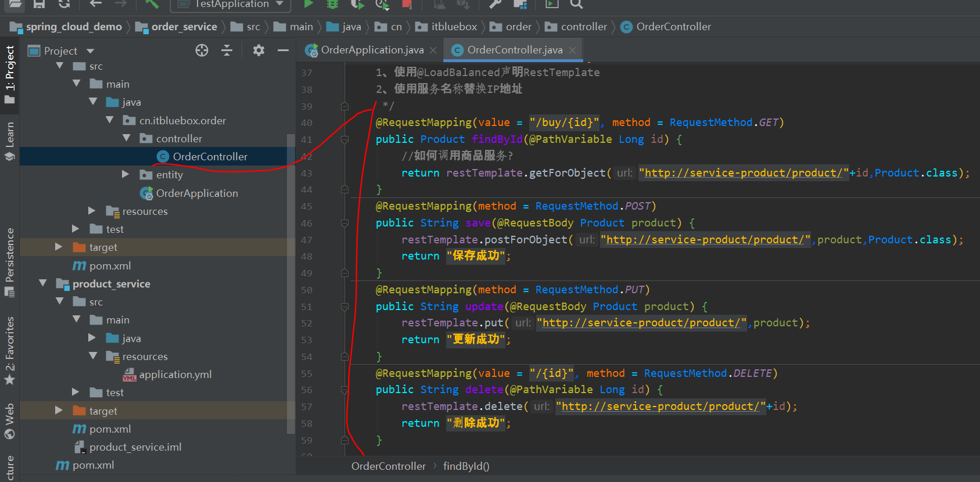
Task: Expand the entity package folder
Action: coord(125,174)
